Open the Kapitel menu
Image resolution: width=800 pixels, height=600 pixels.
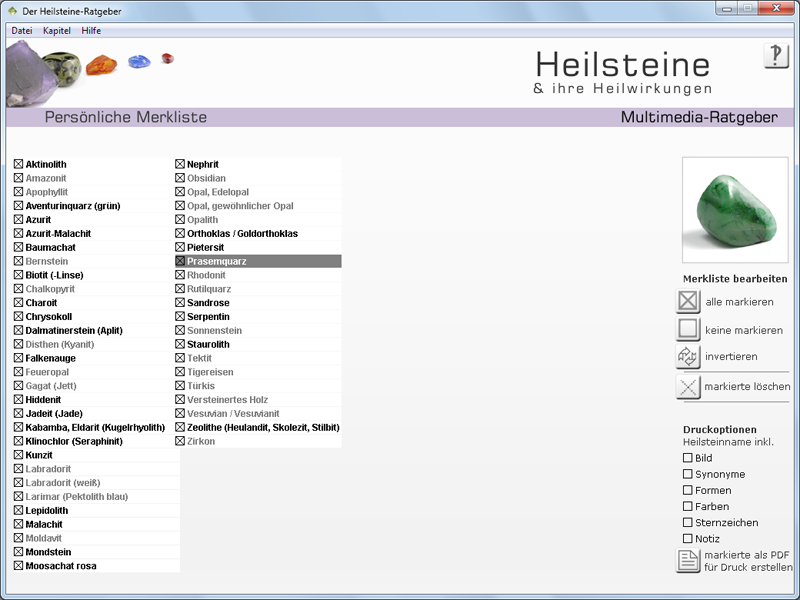coord(56,31)
